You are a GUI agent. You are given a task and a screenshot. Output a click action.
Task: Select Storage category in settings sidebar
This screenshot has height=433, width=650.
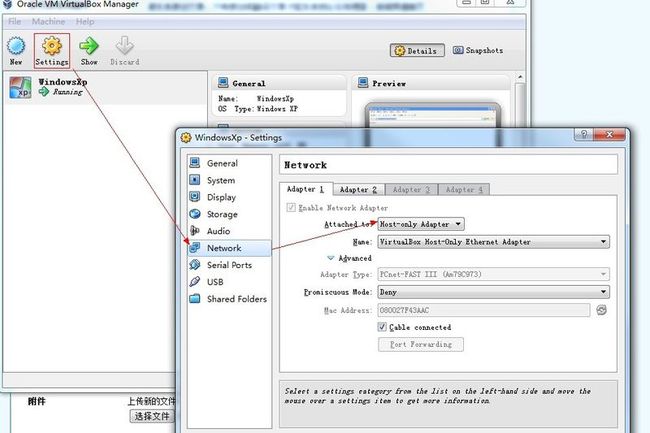tap(229, 214)
